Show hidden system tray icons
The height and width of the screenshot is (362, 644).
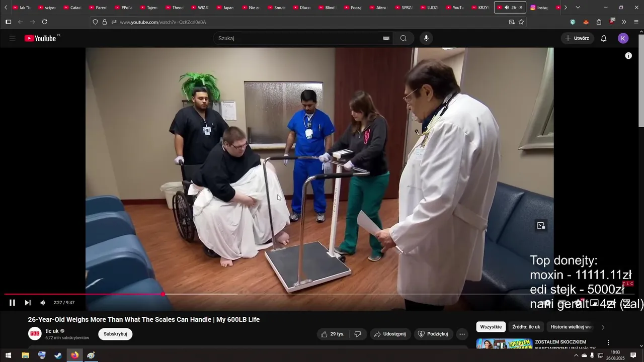576,355
